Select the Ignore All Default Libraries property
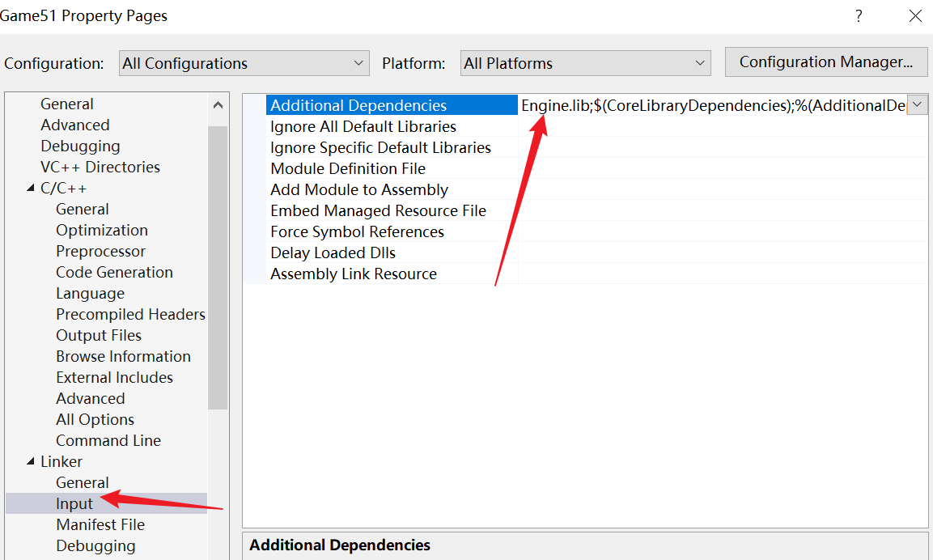The height and width of the screenshot is (560, 933). click(363, 126)
